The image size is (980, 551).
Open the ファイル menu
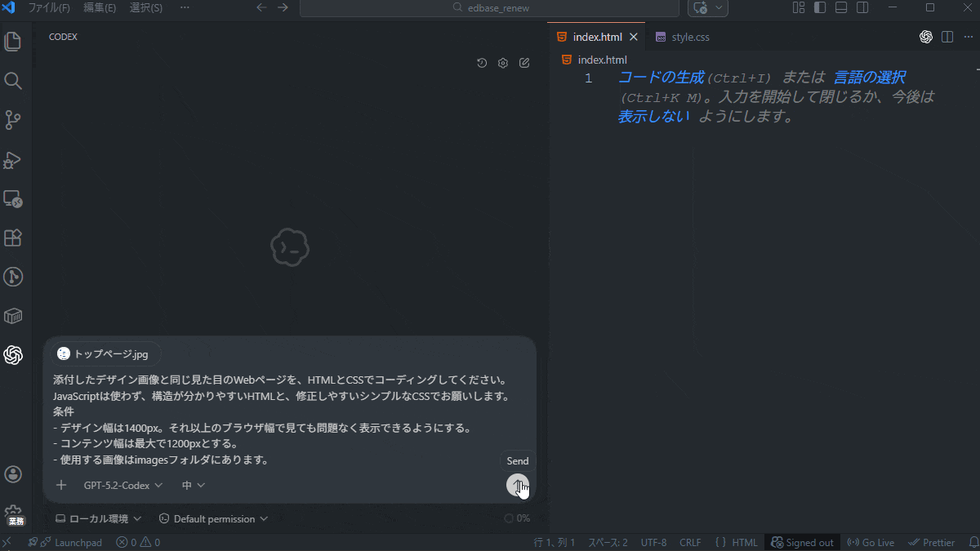(x=49, y=7)
